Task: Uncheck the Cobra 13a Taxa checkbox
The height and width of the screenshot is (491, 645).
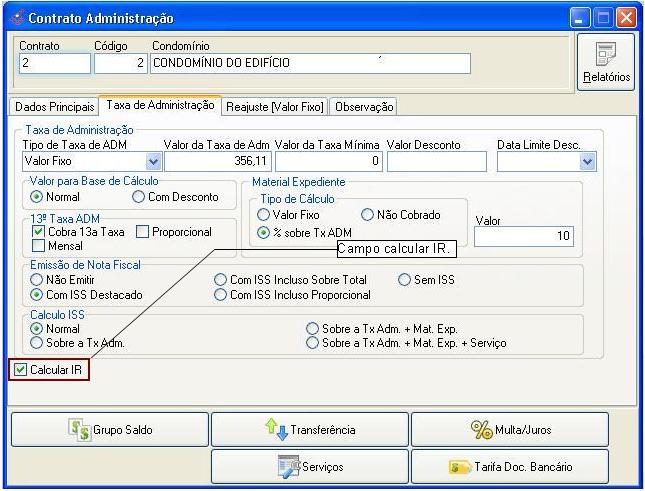Action: [x=39, y=232]
